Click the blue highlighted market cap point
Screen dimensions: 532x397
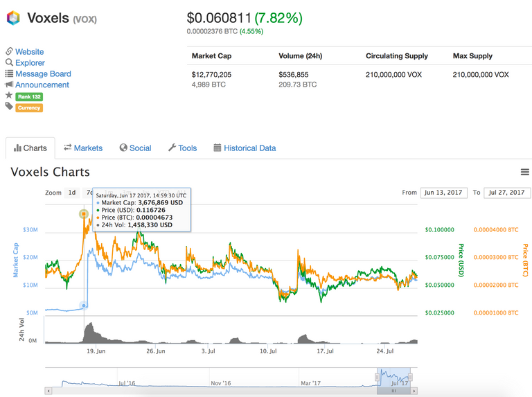[x=84, y=306]
